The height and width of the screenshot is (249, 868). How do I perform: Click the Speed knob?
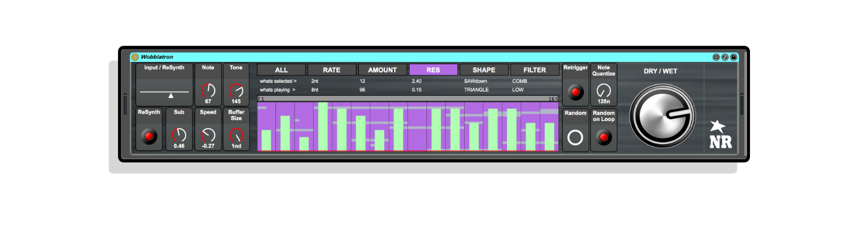[208, 135]
